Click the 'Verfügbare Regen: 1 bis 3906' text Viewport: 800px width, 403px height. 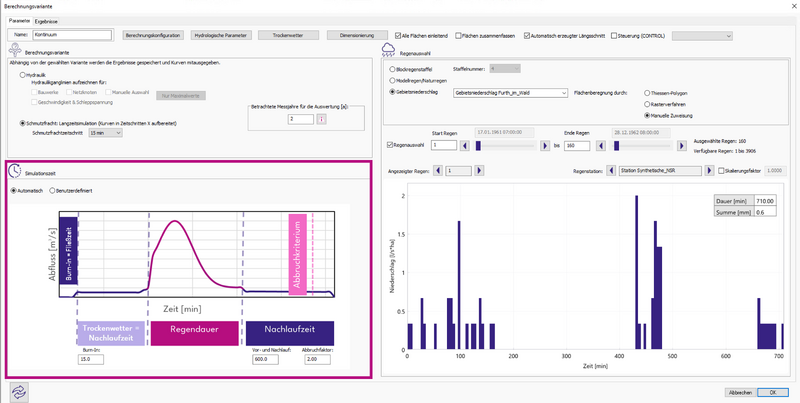pyautogui.click(x=725, y=151)
